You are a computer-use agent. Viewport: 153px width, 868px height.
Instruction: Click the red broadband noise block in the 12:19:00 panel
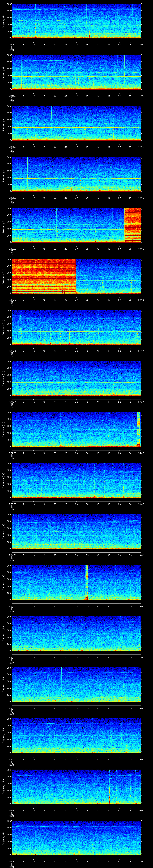pyautogui.click(x=44, y=276)
